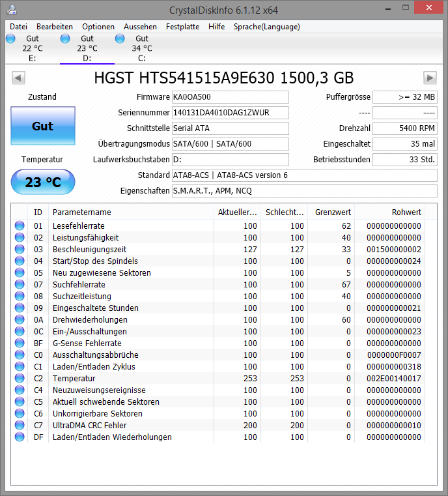Select raw value 002E00140017 in Temperatur row
Screen dimensions: 448x496
394,378
